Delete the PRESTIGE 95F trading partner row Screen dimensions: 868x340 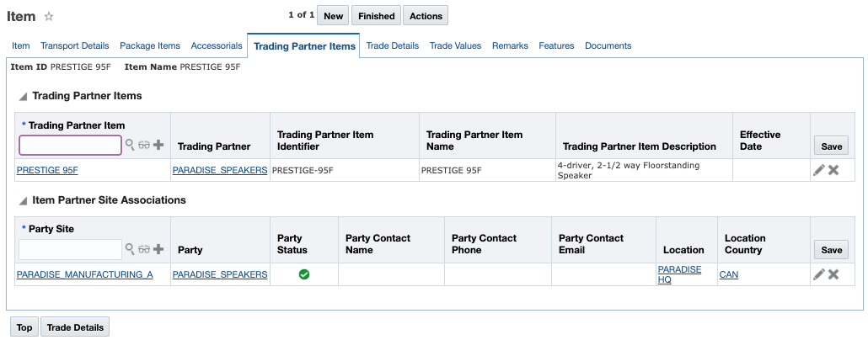pos(833,170)
